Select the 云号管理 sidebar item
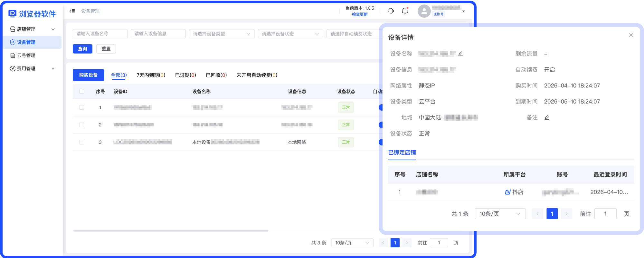 pos(32,55)
